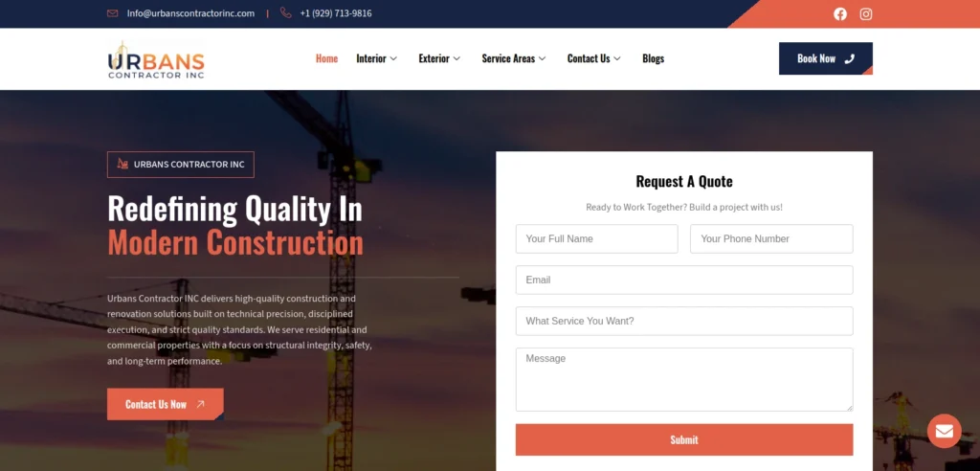Viewport: 980px width, 471px height.
Task: Focus the Message text area
Action: [683, 380]
